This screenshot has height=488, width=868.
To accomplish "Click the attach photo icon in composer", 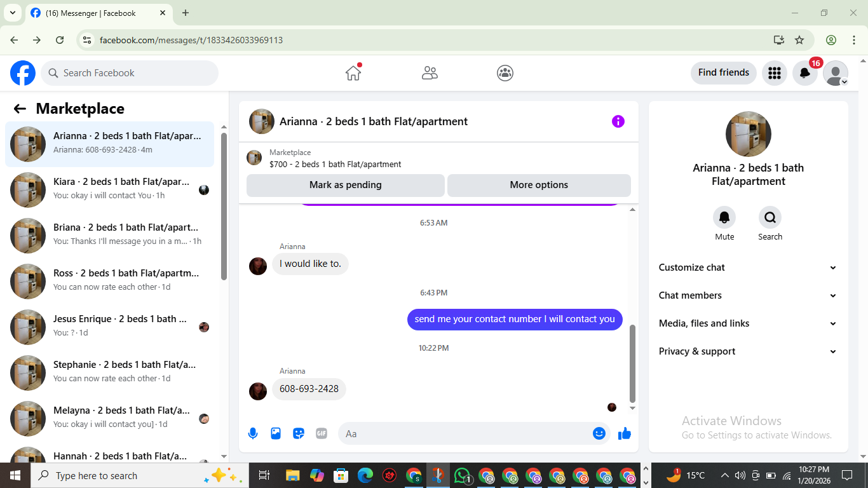I will point(276,433).
